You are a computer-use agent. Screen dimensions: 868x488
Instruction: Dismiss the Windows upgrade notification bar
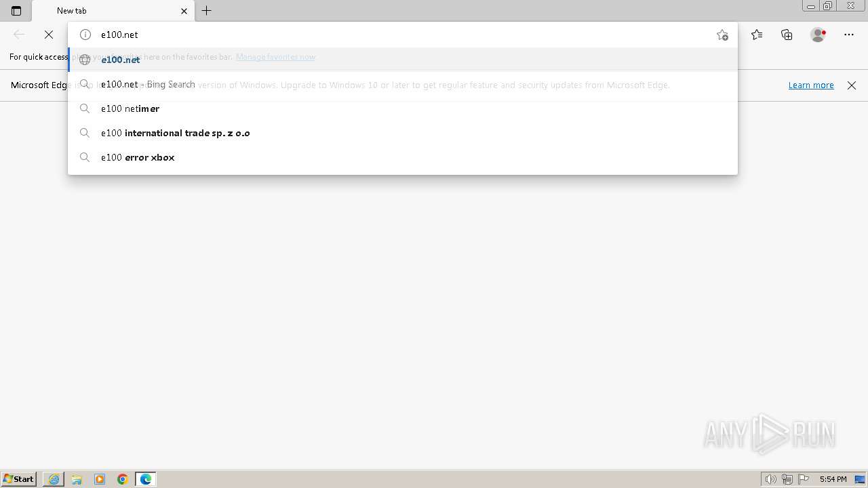pyautogui.click(x=852, y=85)
